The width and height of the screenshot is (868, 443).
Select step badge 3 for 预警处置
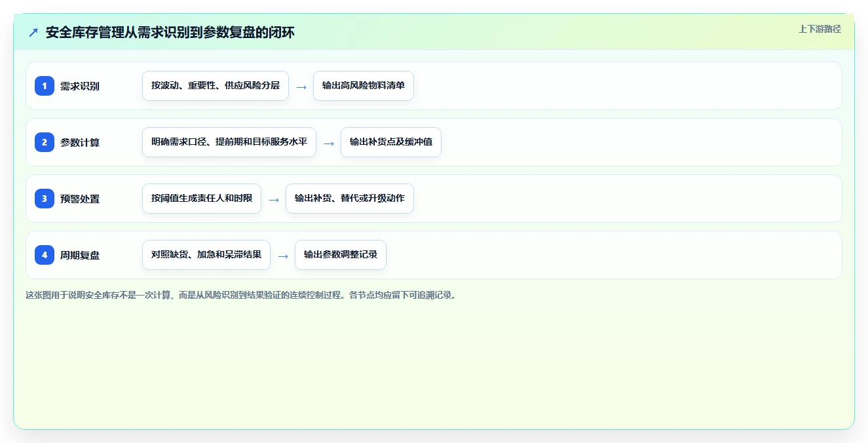click(45, 198)
